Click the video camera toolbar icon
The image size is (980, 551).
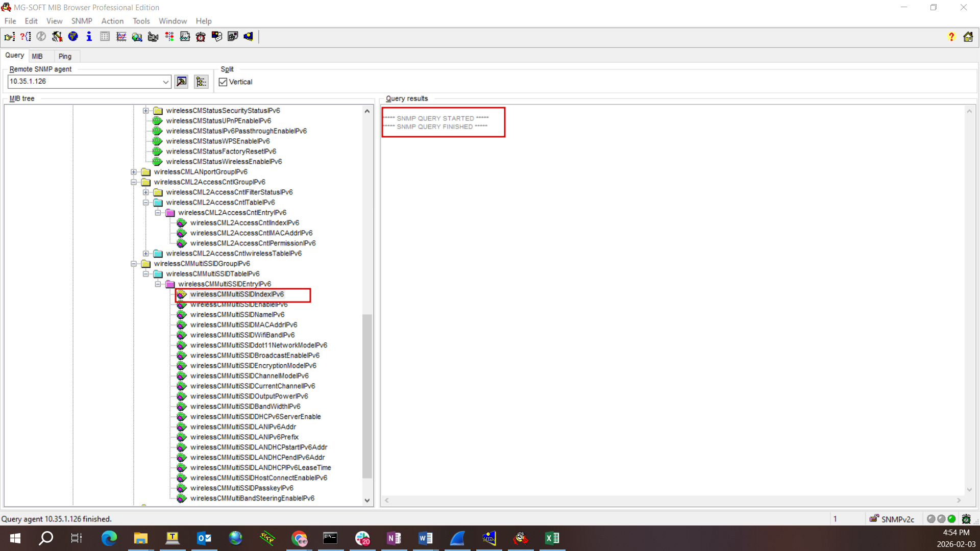[153, 36]
